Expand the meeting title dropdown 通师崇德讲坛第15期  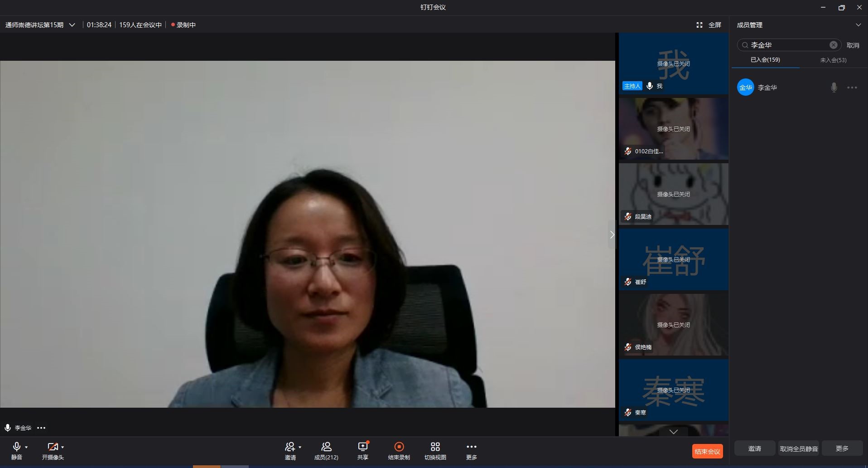(x=72, y=25)
